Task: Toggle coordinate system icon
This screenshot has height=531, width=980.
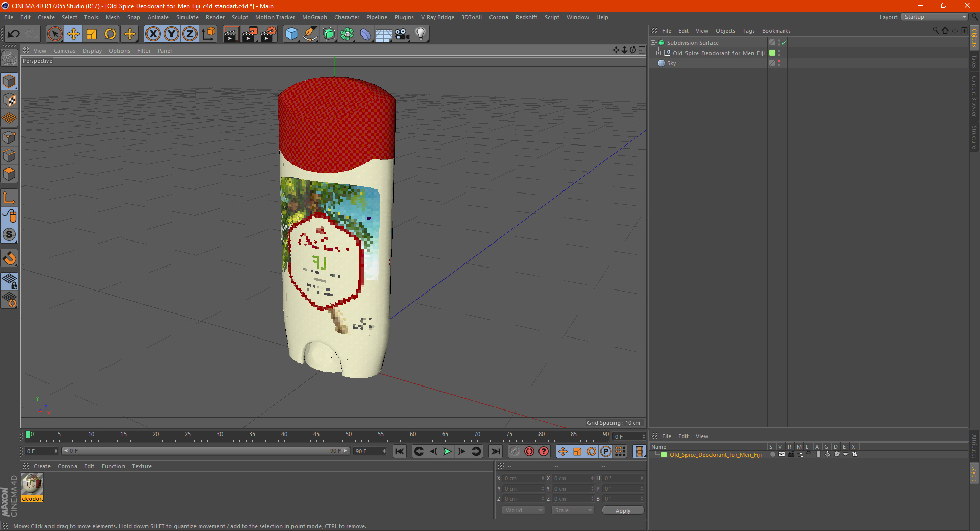Action: [x=209, y=34]
